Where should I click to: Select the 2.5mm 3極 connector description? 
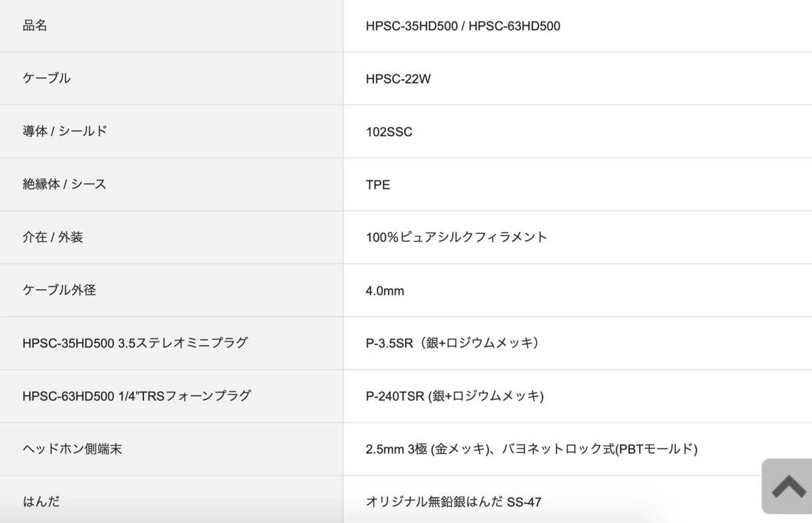[x=531, y=449]
